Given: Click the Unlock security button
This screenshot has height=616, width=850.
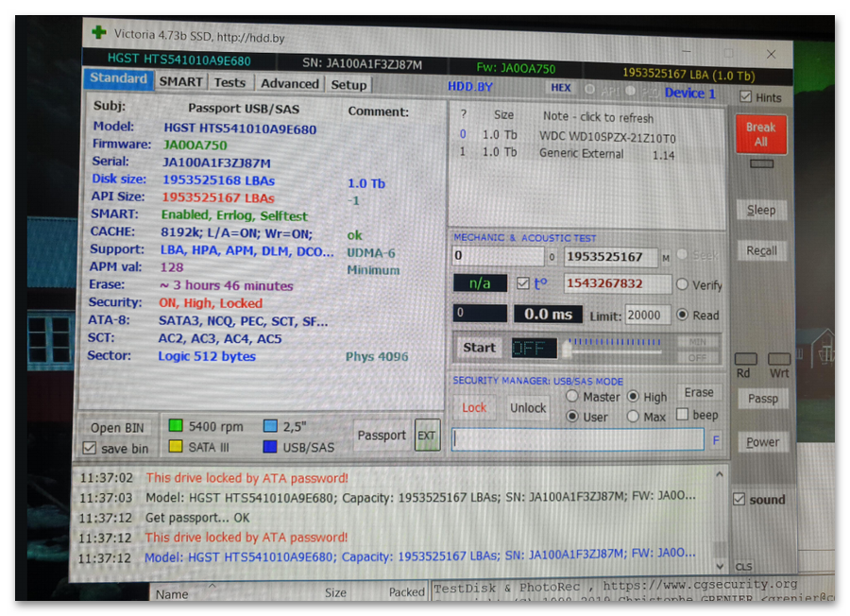Looking at the screenshot, I should [x=527, y=408].
